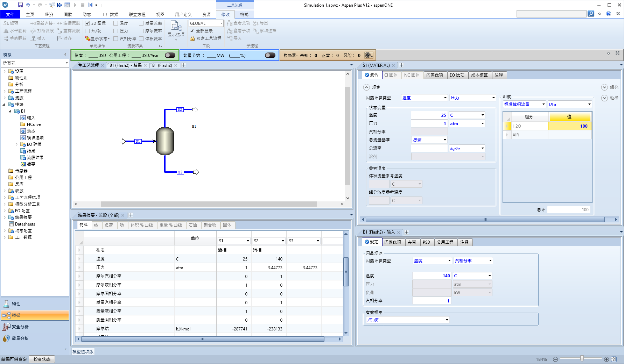The height and width of the screenshot is (364, 624).
Task: Open the S1 pressure unit atm dropdown
Action: pos(483,123)
